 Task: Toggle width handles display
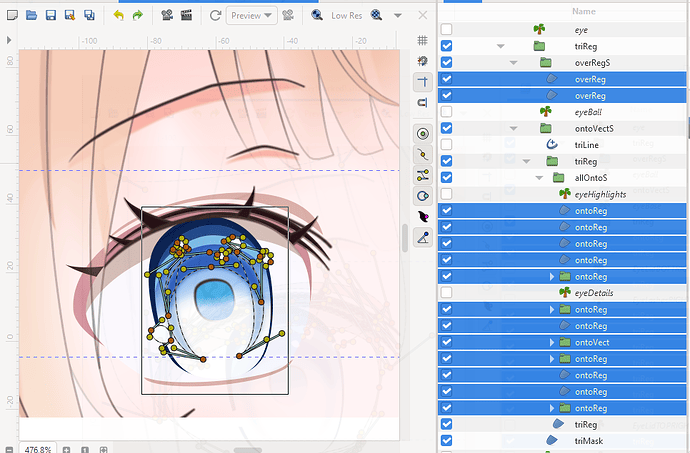pos(422,217)
